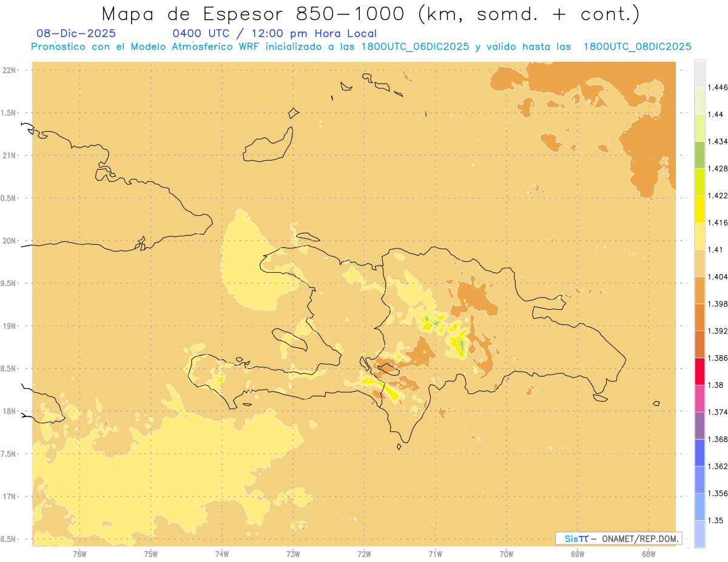Screen dimensions: 728x562
Task: Click legend value 1.398
Action: tap(718, 304)
